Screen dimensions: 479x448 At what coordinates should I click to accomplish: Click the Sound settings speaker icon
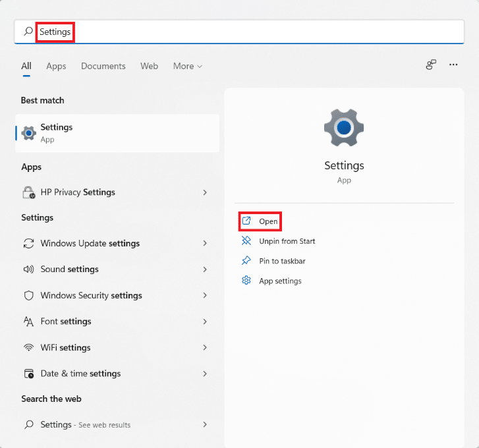tap(28, 269)
